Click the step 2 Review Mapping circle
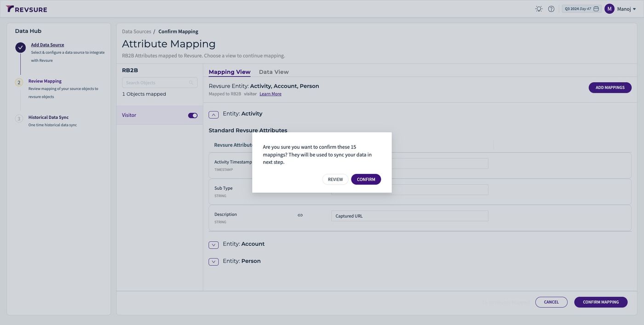 click(x=19, y=82)
